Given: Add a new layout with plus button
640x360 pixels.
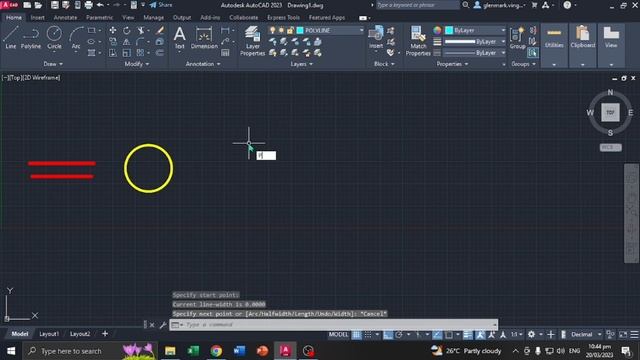Looking at the screenshot, I should coord(105,334).
